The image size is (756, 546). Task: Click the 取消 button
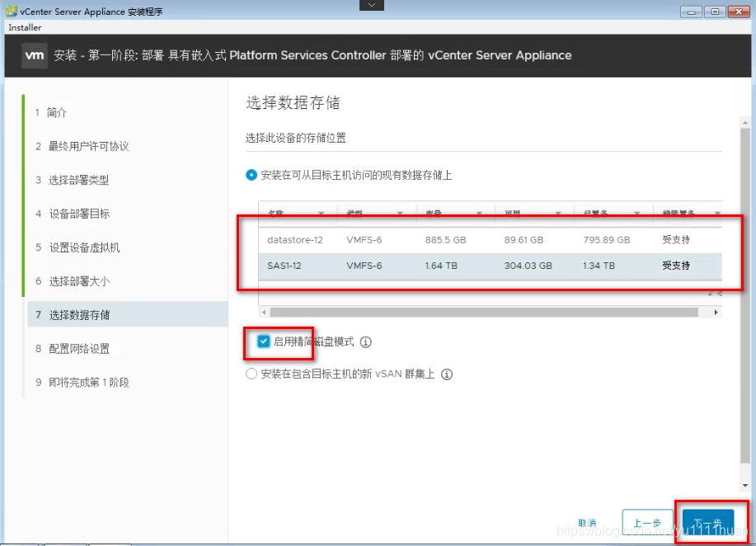[x=587, y=523]
